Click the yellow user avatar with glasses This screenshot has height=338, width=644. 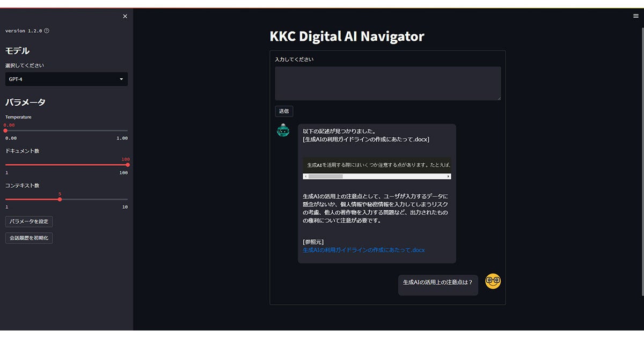[x=492, y=281]
